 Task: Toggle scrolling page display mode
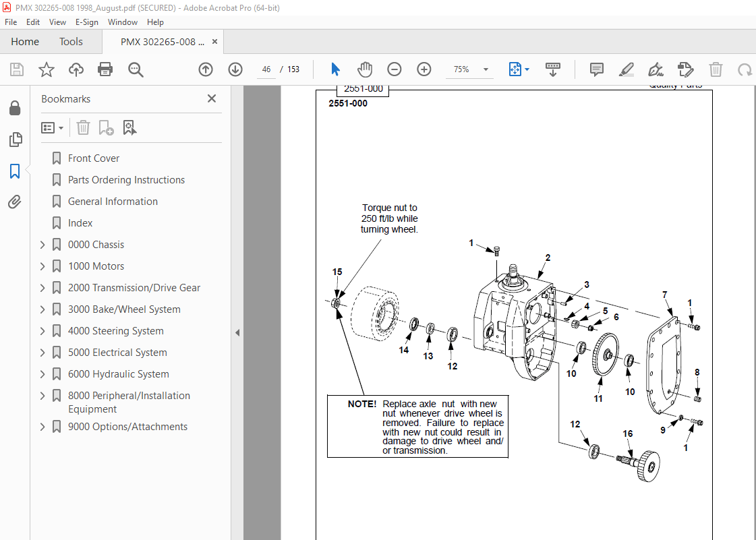(553, 69)
